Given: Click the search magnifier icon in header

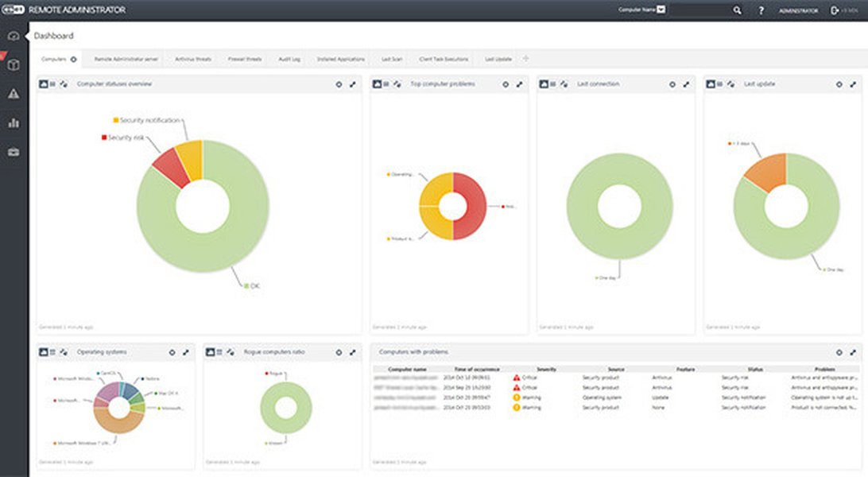Looking at the screenshot, I should [x=738, y=10].
